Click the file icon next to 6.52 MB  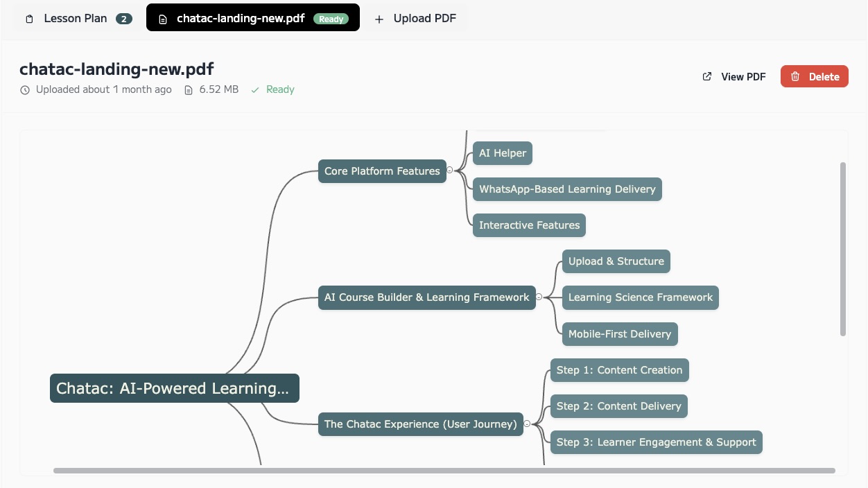[x=187, y=89]
